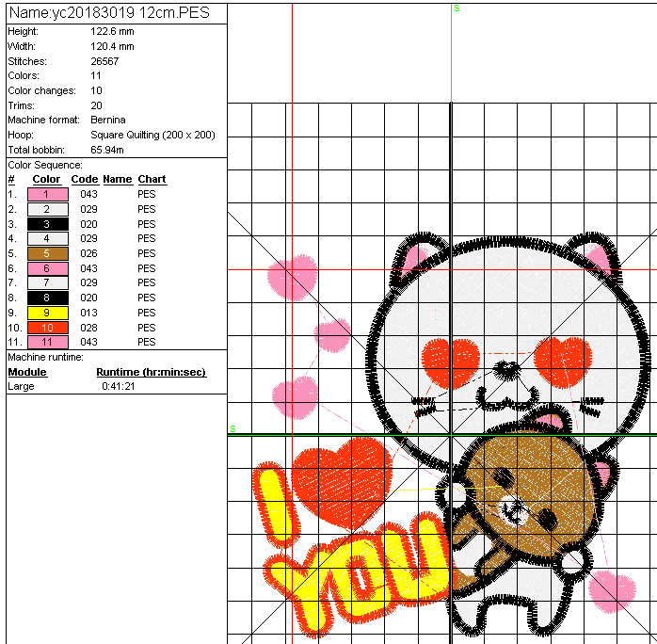Click the runtime value 0:41:21

click(x=119, y=386)
